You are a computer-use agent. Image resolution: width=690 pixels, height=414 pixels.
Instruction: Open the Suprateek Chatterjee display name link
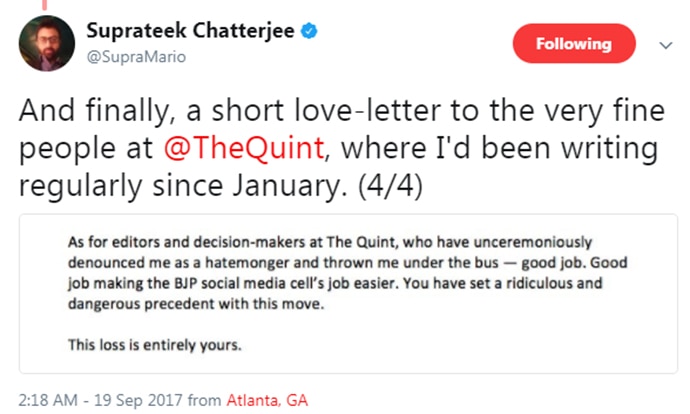193,31
